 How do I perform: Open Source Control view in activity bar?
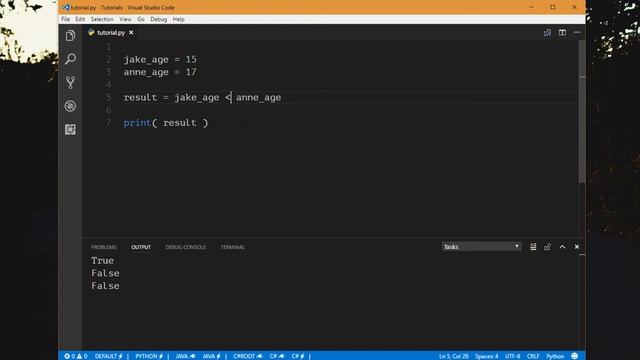(70, 82)
